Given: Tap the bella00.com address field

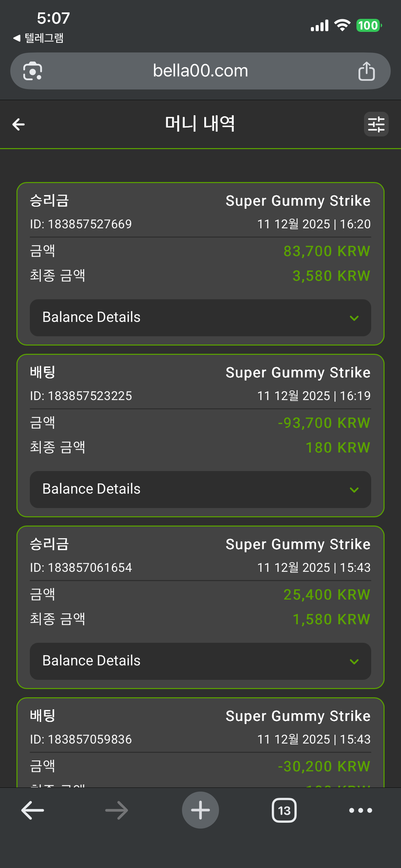Looking at the screenshot, I should coord(200,71).
